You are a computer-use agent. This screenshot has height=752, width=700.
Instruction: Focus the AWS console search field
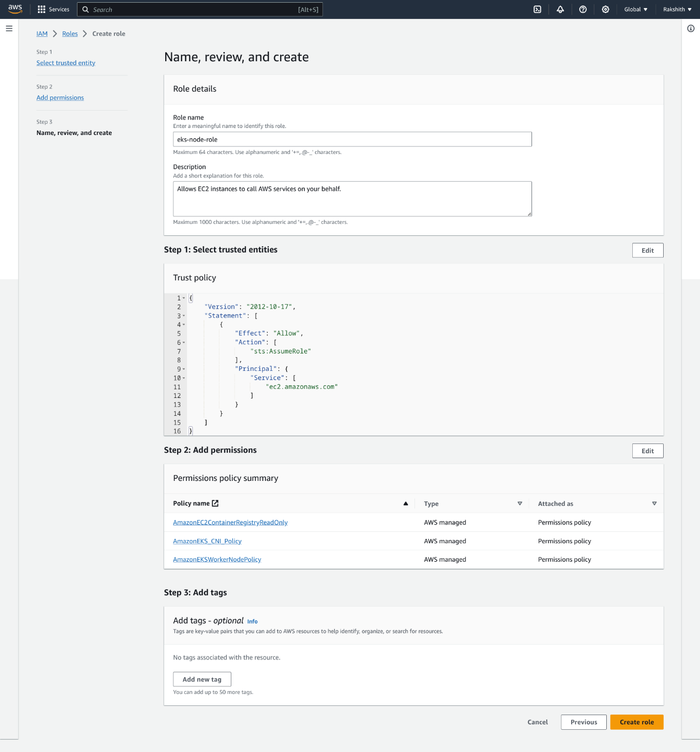[200, 9]
